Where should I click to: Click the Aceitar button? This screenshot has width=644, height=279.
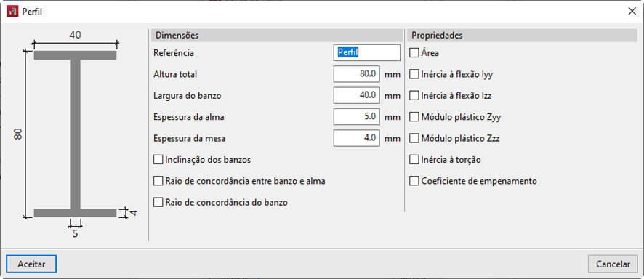(x=31, y=264)
